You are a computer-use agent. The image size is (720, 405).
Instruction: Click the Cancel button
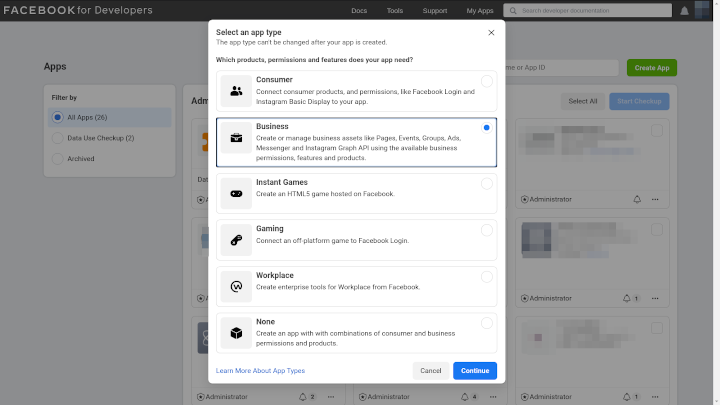point(431,371)
